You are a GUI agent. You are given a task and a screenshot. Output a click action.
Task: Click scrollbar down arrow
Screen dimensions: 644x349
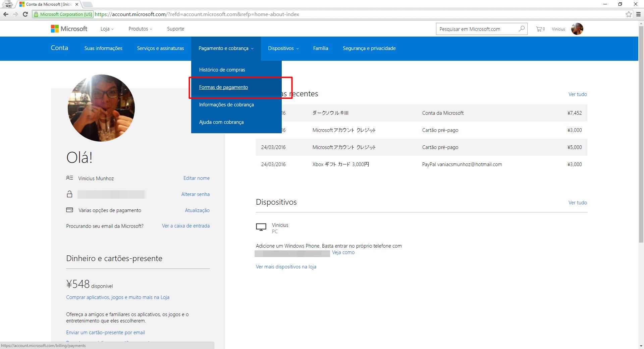click(641, 346)
